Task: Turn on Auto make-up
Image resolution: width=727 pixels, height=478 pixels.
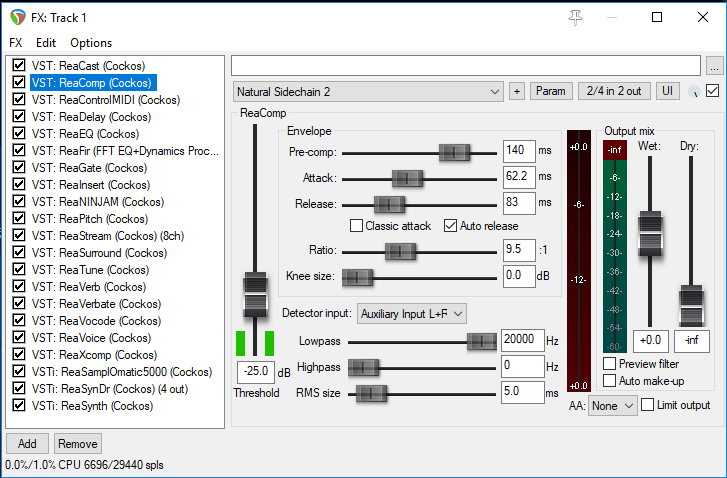Action: (610, 381)
